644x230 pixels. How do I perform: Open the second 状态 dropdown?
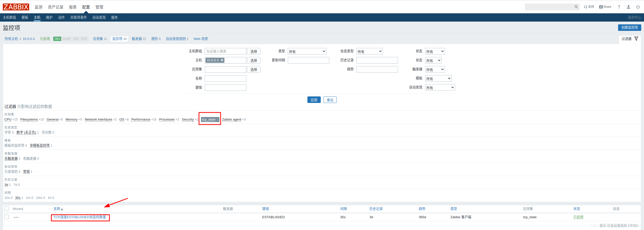coord(433,61)
